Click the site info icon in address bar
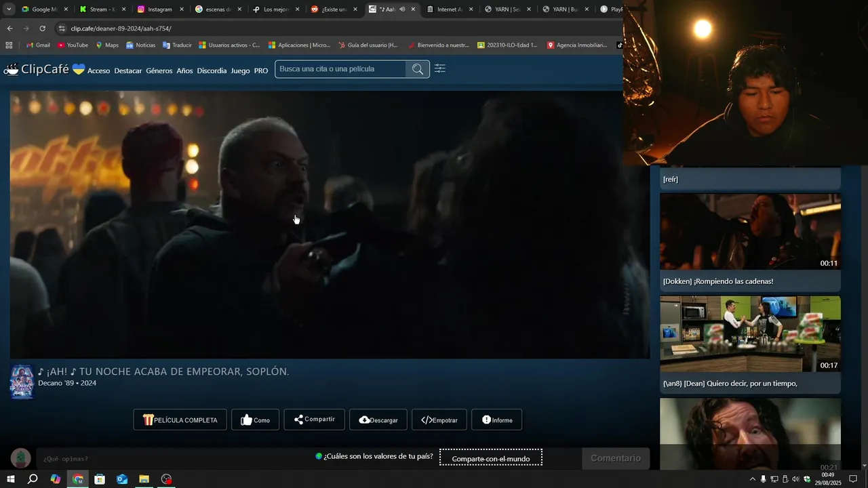Screen dimensions: 868x488 pos(62,28)
